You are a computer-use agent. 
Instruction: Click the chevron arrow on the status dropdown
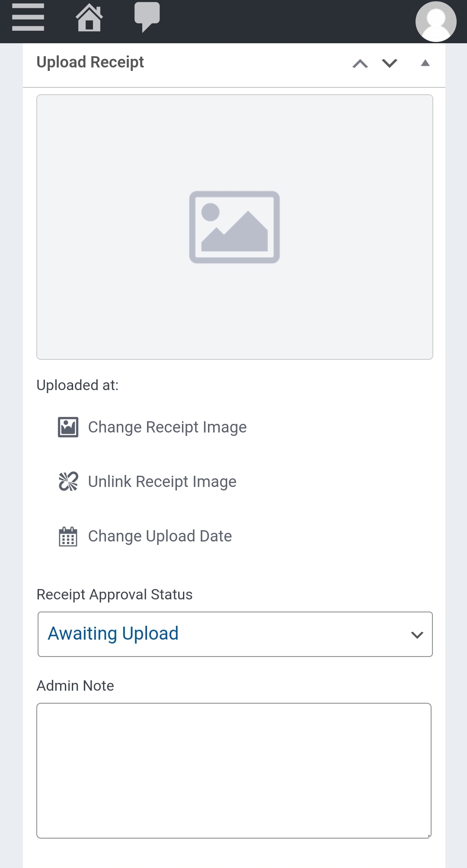[x=417, y=635]
